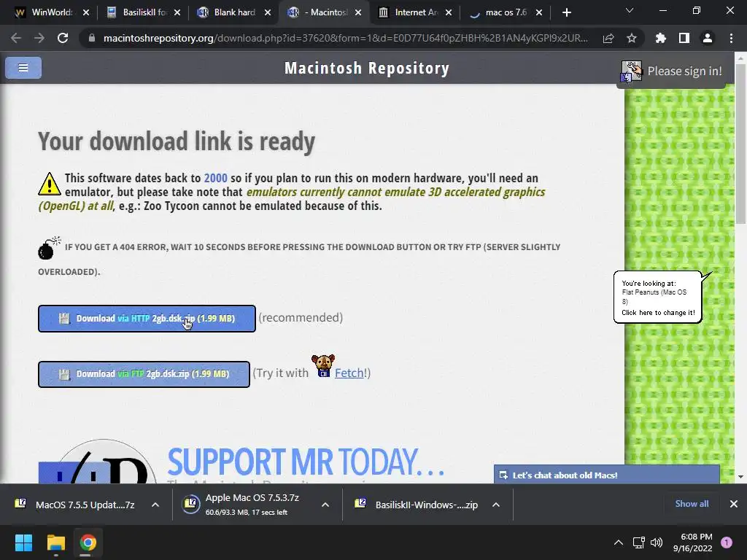Viewport: 747px width, 560px height.
Task: Click the bomb icon beside 404 notice
Action: [x=49, y=248]
